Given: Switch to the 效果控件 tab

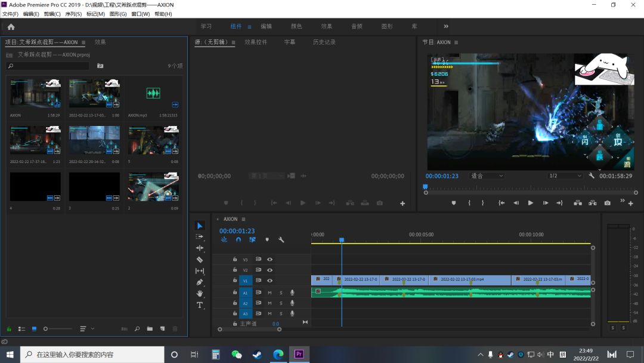Looking at the screenshot, I should 256,42.
